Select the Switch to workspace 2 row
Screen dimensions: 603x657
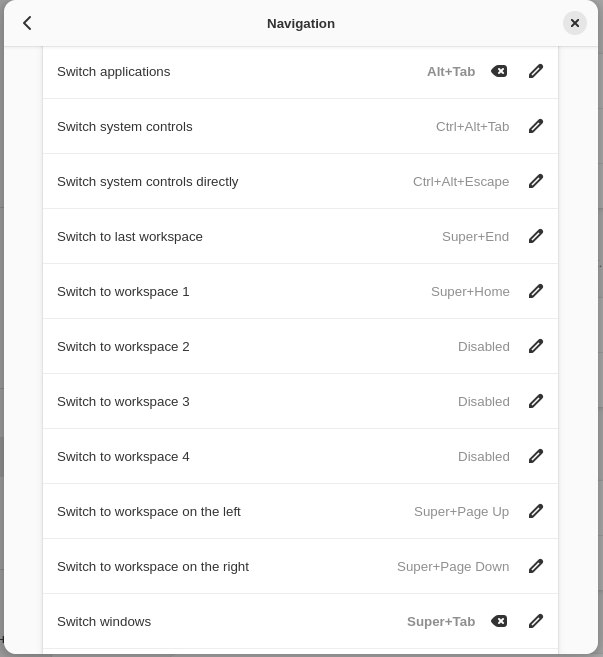tap(300, 346)
